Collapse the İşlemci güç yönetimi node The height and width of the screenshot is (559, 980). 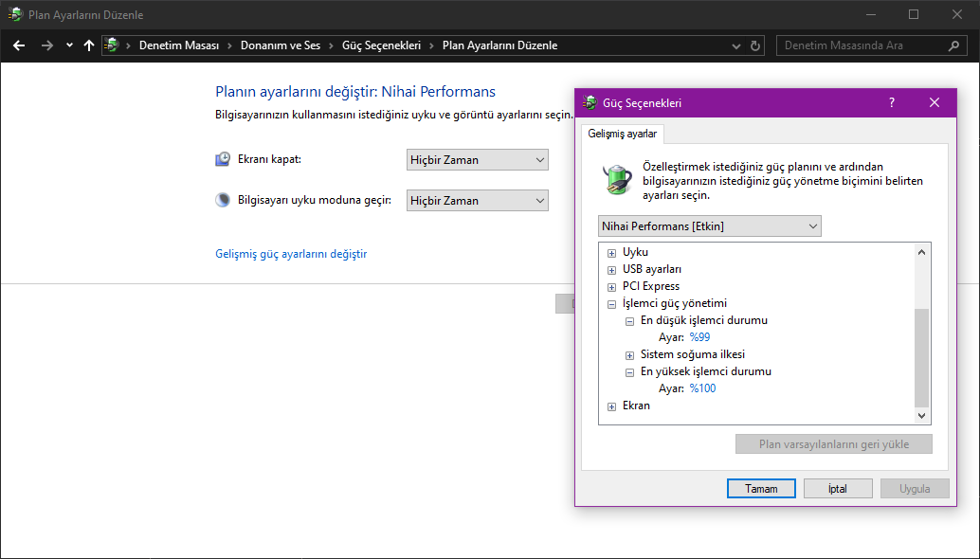[x=611, y=304]
